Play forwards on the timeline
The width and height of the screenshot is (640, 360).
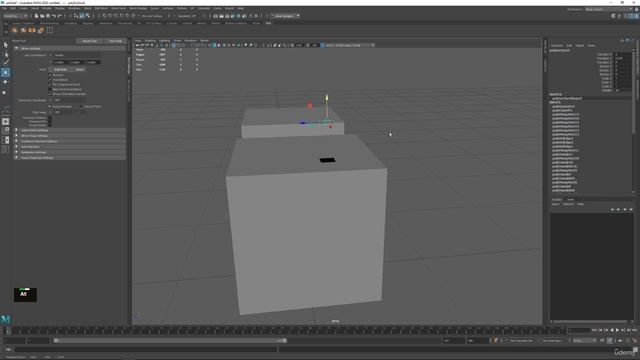point(617,330)
